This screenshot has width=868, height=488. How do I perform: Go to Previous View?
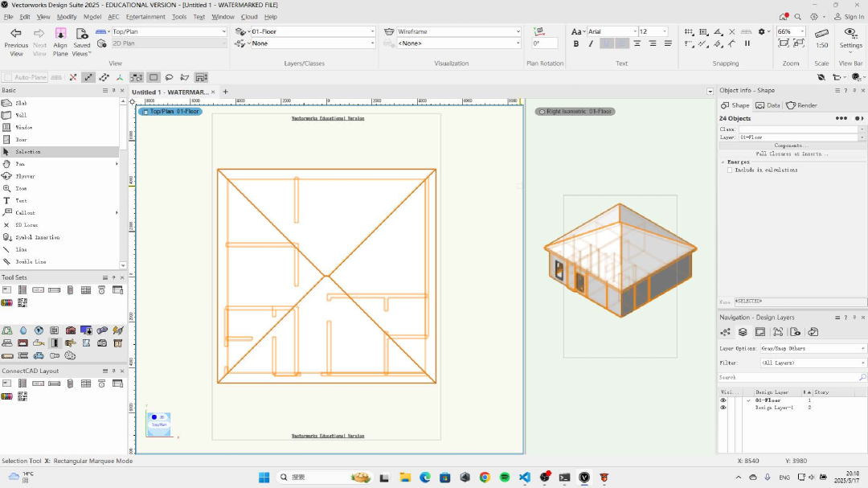point(16,34)
